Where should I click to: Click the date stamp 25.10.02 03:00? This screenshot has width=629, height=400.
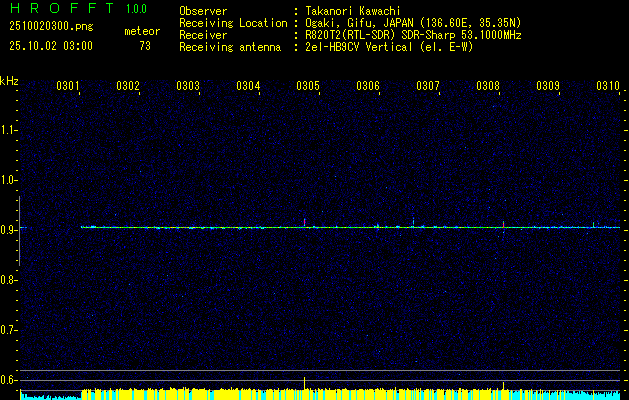[51, 46]
